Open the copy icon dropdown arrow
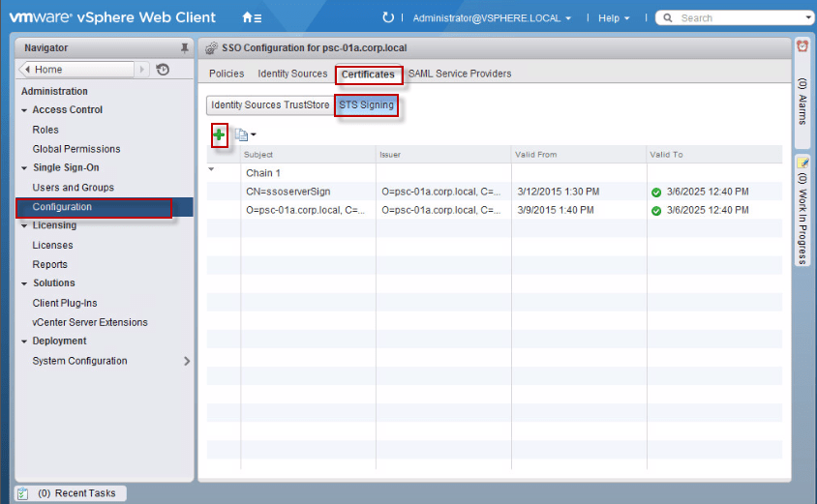817x504 pixels. pyautogui.click(x=254, y=134)
